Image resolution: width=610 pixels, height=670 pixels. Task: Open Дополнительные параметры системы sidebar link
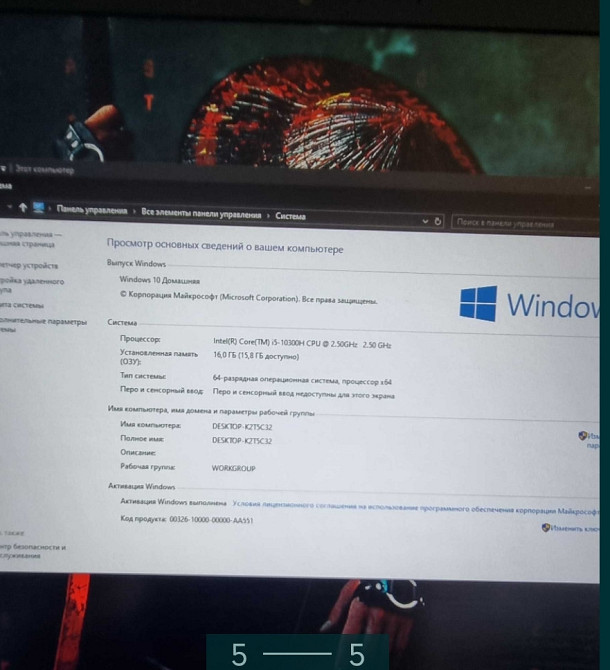[x=43, y=325]
